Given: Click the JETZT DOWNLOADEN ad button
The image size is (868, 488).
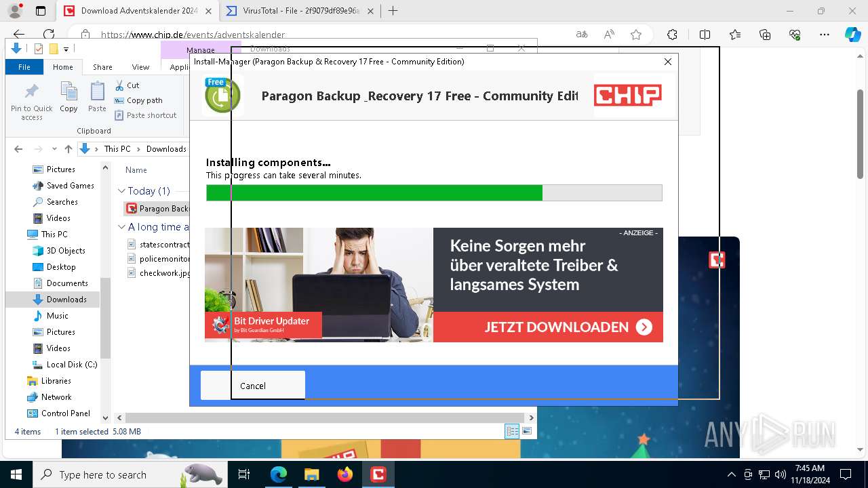Looking at the screenshot, I should (548, 327).
